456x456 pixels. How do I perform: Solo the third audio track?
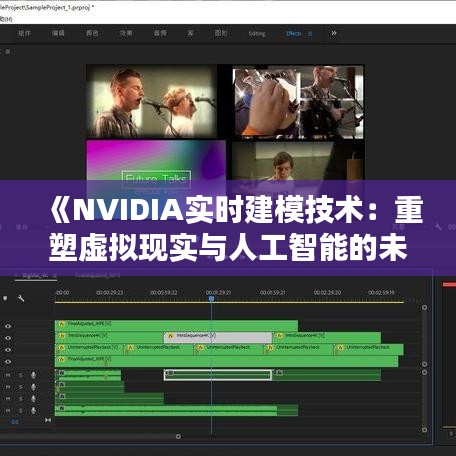(21, 399)
